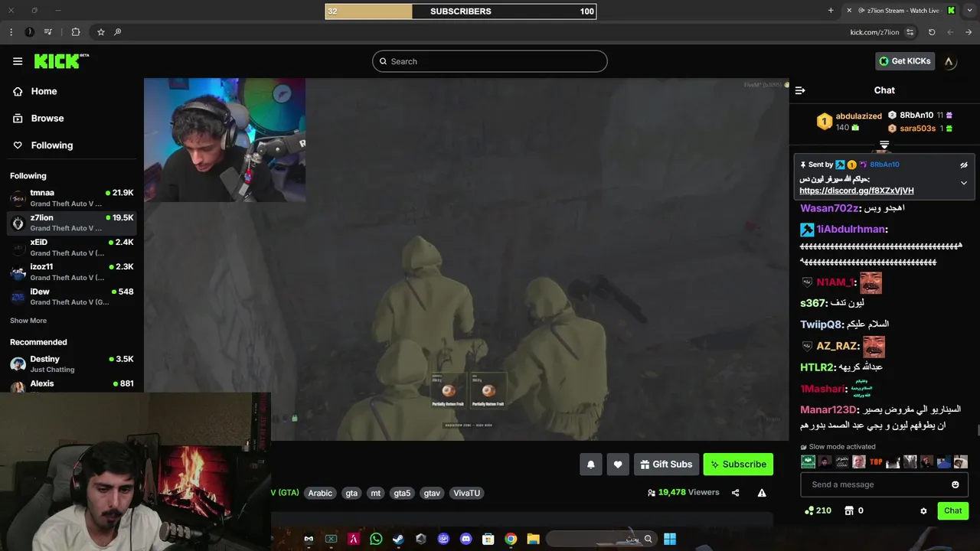Open new browser tab
Screen dimensions: 980x551
tap(831, 11)
